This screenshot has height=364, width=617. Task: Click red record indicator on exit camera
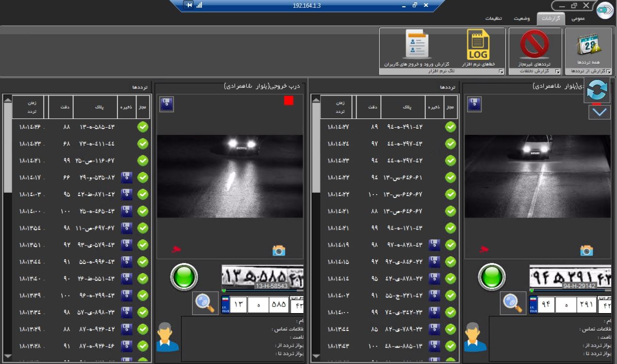coord(289,100)
